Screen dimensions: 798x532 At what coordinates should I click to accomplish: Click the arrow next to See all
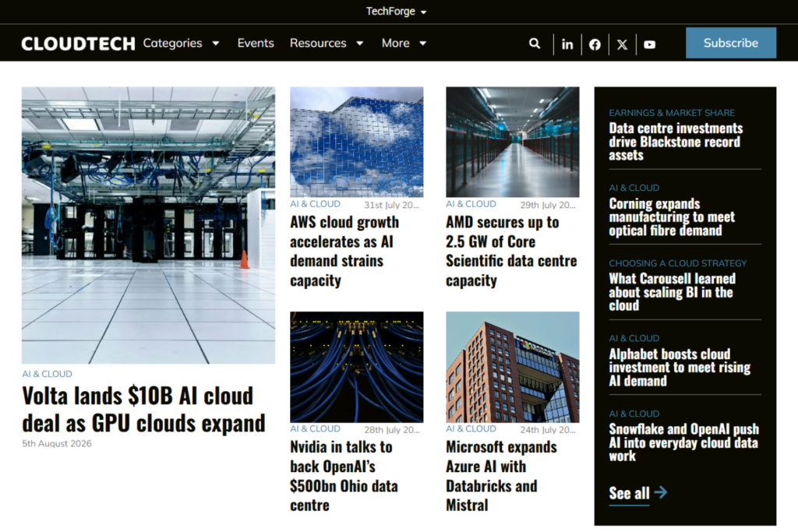[x=661, y=492]
